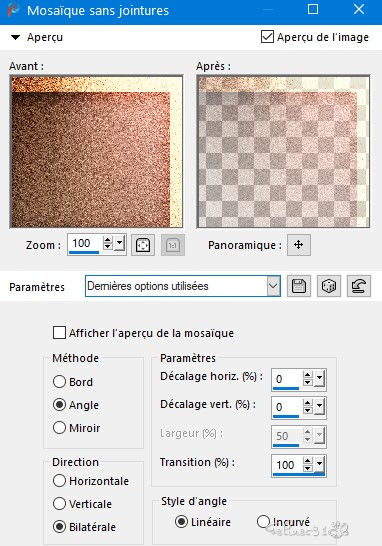
Task: Increase Transition with the up arrow
Action: (x=307, y=461)
